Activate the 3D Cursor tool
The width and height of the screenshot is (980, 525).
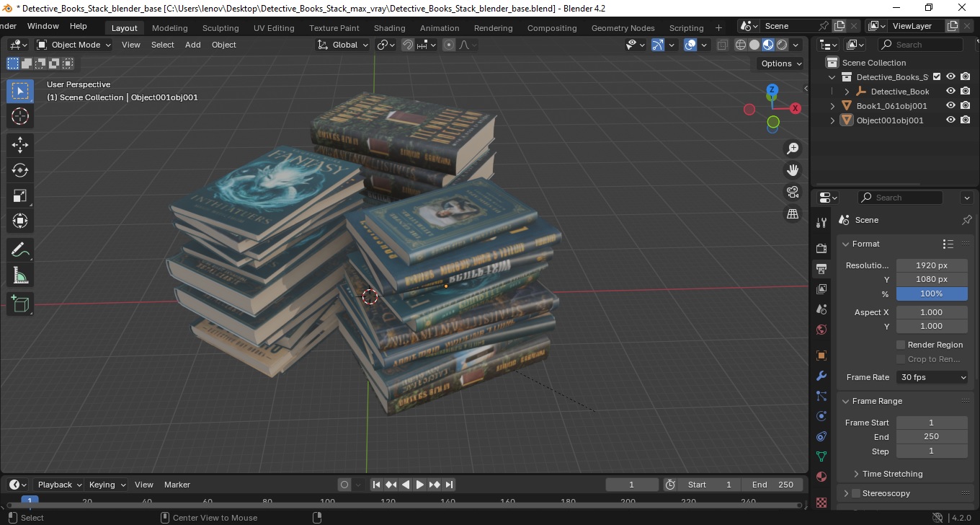(20, 116)
